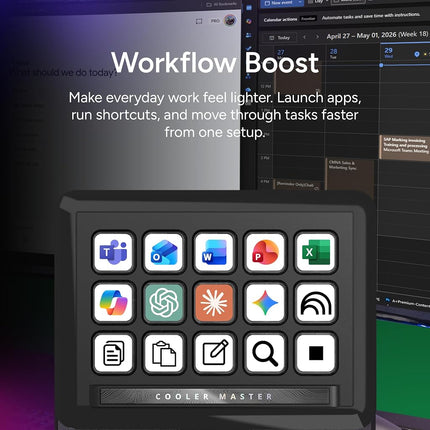
Task: Tap the magnifying glass search key
Action: [265, 353]
